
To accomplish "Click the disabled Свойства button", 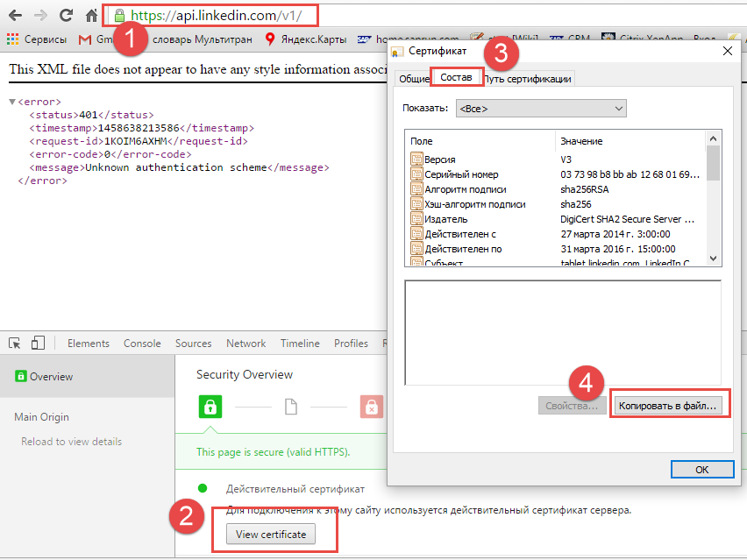I will click(572, 406).
